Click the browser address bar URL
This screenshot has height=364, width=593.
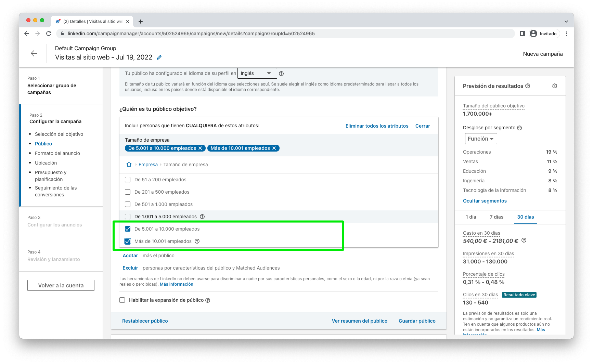click(x=191, y=34)
